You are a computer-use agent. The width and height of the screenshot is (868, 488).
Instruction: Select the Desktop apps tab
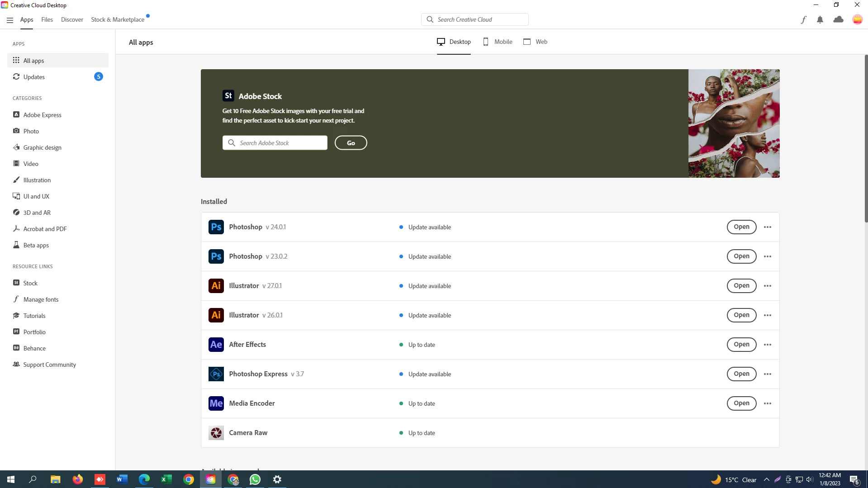tap(454, 42)
